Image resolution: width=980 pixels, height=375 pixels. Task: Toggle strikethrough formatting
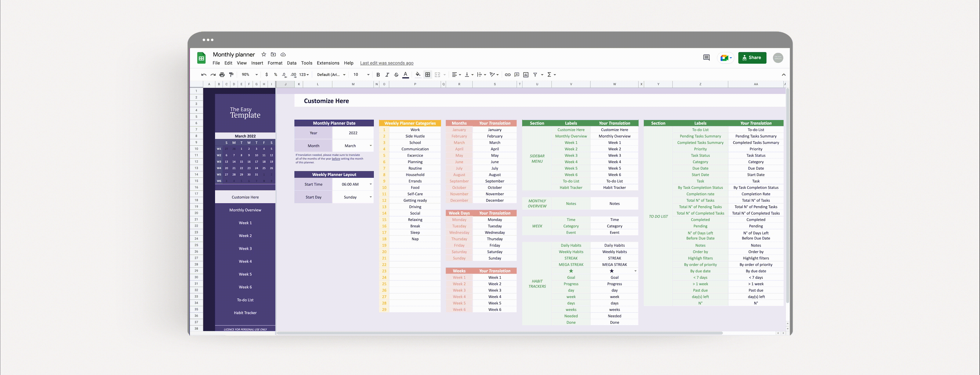[396, 75]
